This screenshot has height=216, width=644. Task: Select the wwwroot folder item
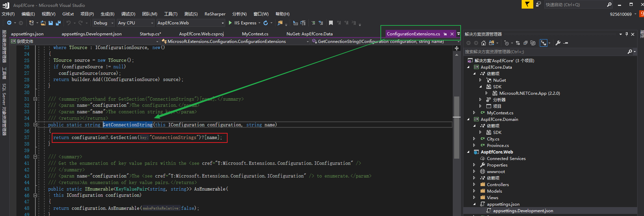tap(496, 172)
